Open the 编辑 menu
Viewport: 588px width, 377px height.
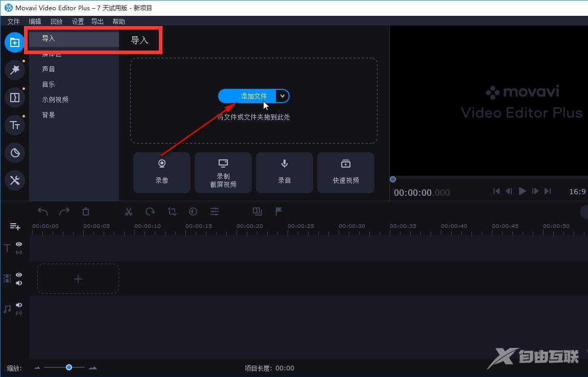35,21
